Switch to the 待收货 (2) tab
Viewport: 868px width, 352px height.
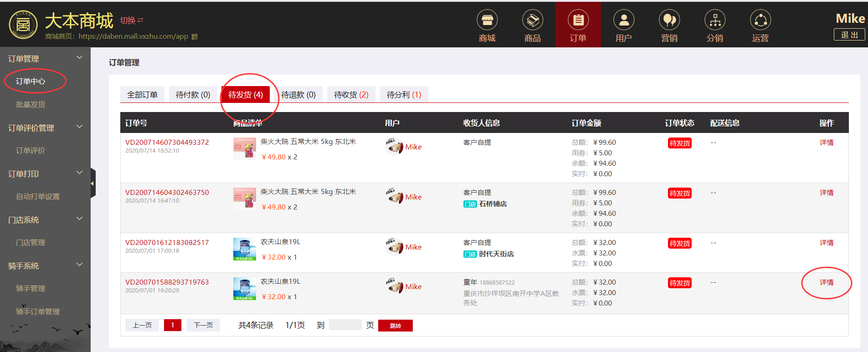[x=351, y=95]
